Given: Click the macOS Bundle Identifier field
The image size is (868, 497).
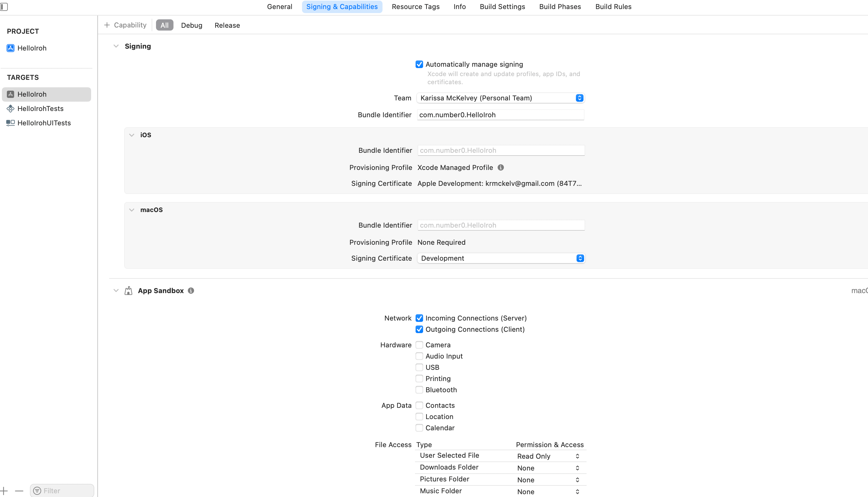Looking at the screenshot, I should [x=501, y=225].
